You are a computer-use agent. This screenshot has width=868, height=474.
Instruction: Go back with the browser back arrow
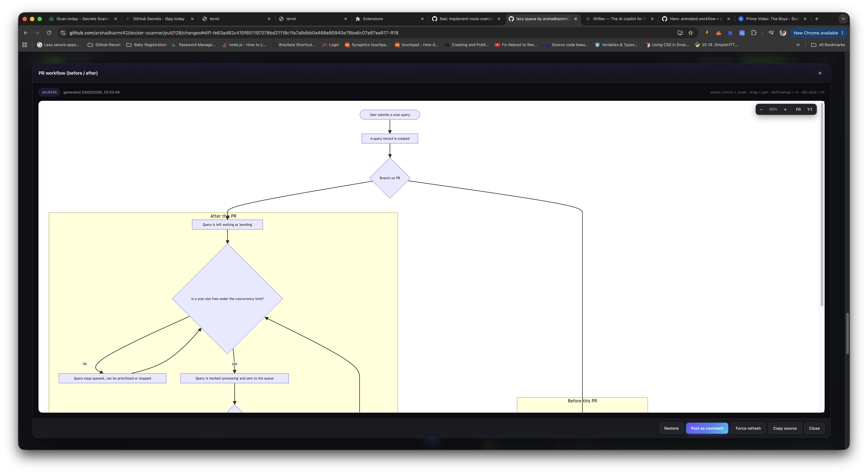26,33
